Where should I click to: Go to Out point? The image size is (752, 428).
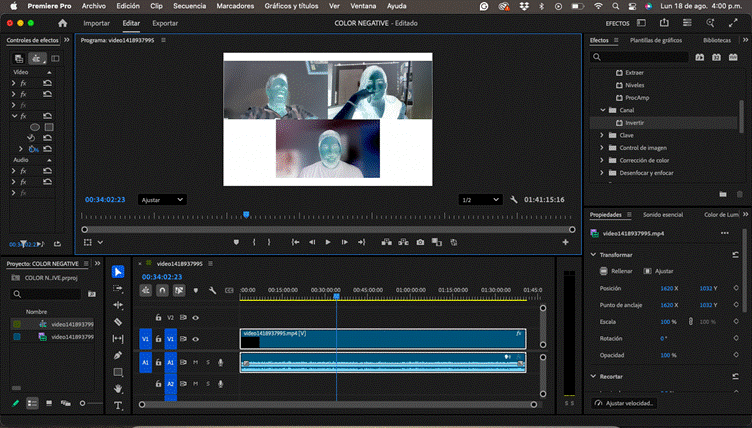pos(362,242)
